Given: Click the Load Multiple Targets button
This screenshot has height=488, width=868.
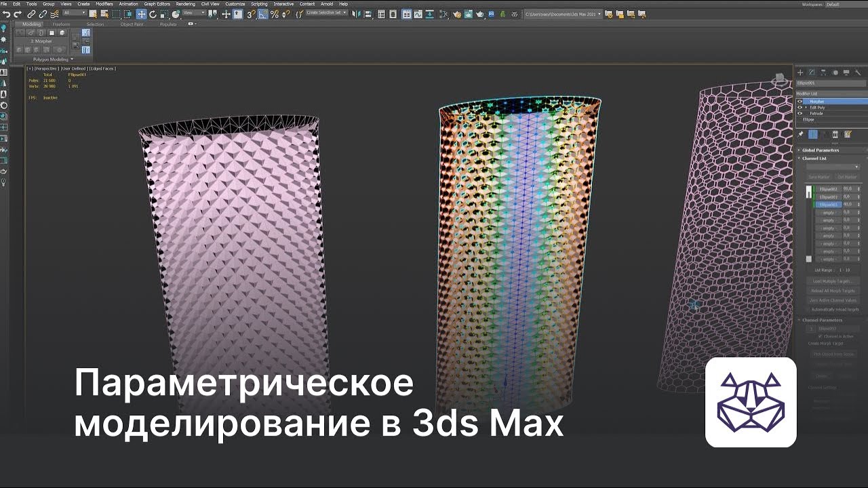Looking at the screenshot, I should click(x=833, y=281).
